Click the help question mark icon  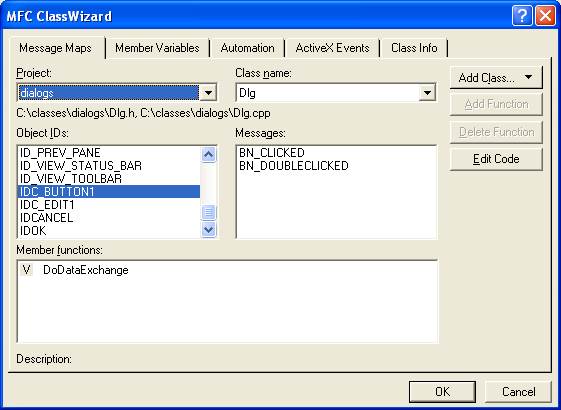pos(522,16)
